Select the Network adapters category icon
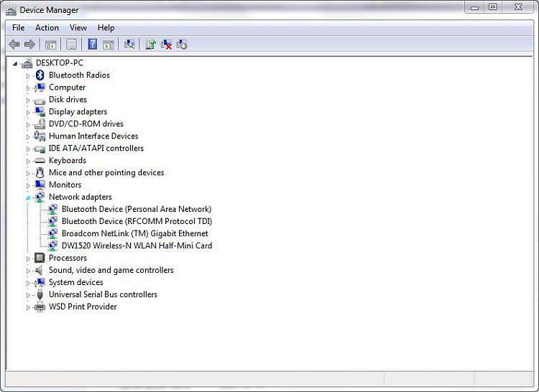 40,197
